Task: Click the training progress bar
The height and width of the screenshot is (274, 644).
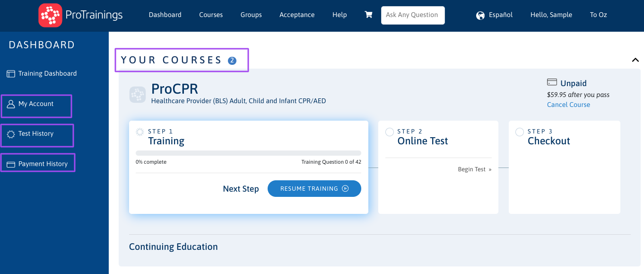Action: tap(248, 153)
